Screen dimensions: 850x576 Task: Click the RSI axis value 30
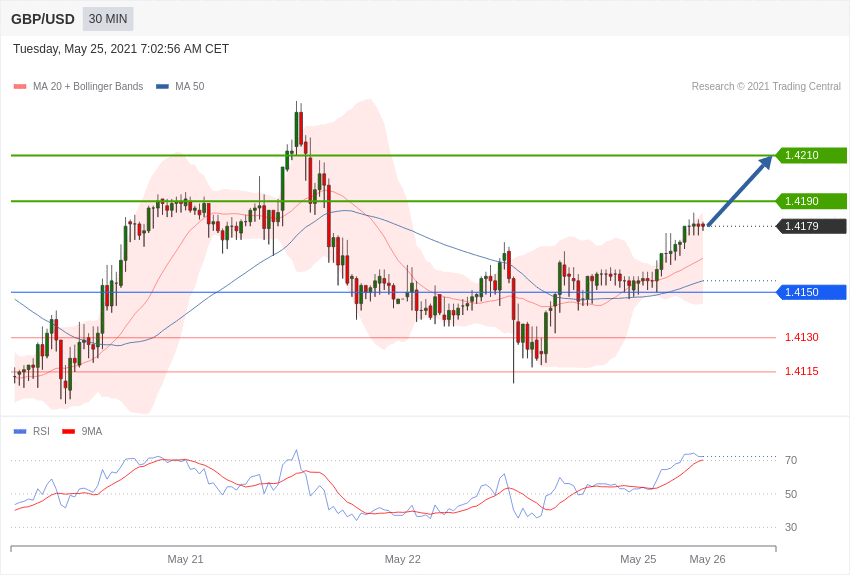(x=791, y=527)
